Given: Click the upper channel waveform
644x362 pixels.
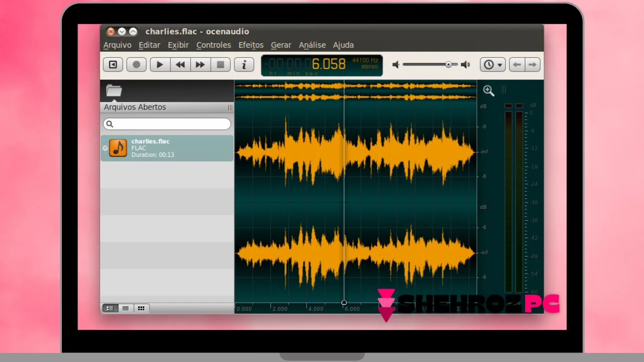Looking at the screenshot, I should tap(355, 151).
